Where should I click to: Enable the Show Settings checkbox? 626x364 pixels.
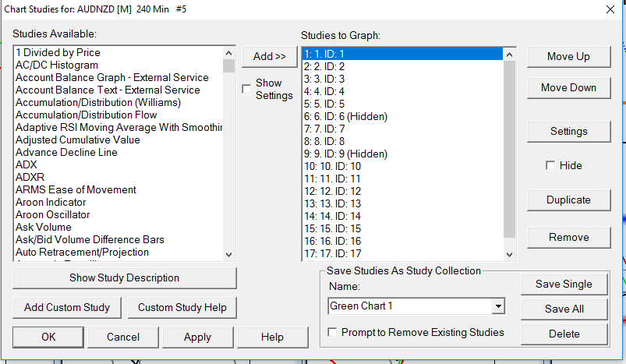(x=247, y=89)
